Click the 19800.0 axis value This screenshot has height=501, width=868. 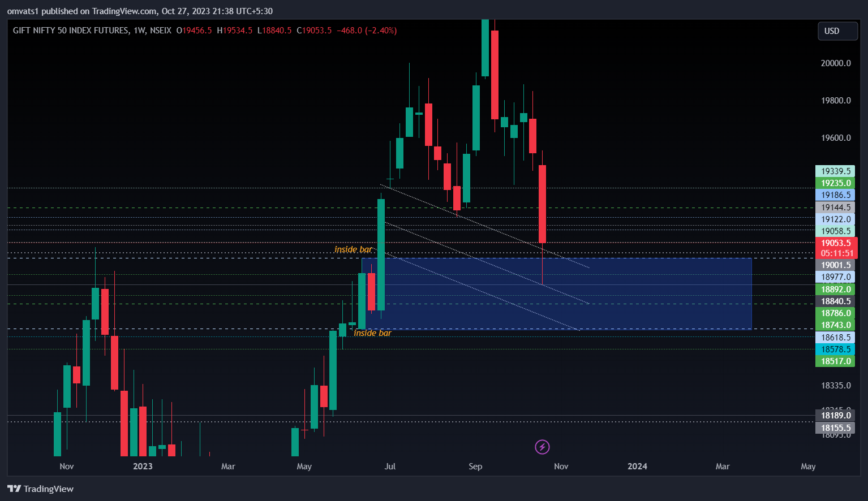pos(836,101)
